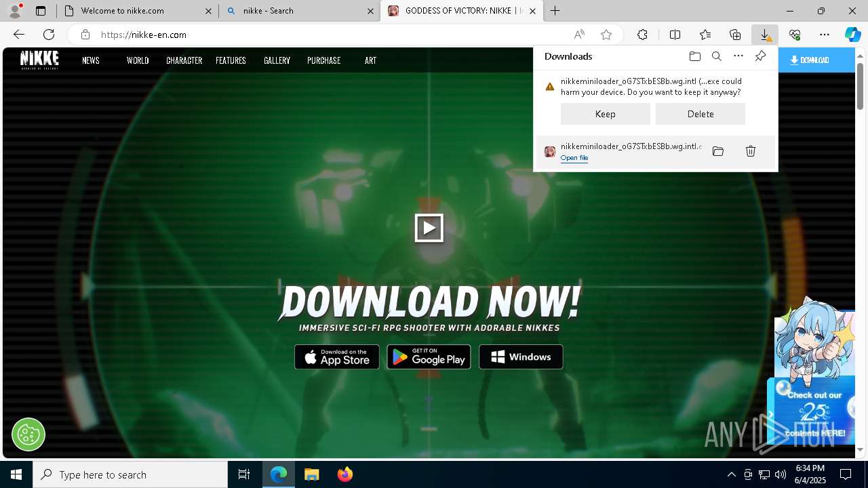The width and height of the screenshot is (868, 488).
Task: Refresh the current page
Action: pyautogui.click(x=49, y=35)
